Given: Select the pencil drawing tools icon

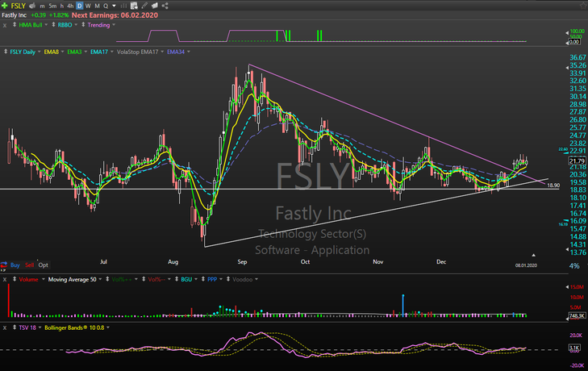Looking at the screenshot, I should (144, 6).
